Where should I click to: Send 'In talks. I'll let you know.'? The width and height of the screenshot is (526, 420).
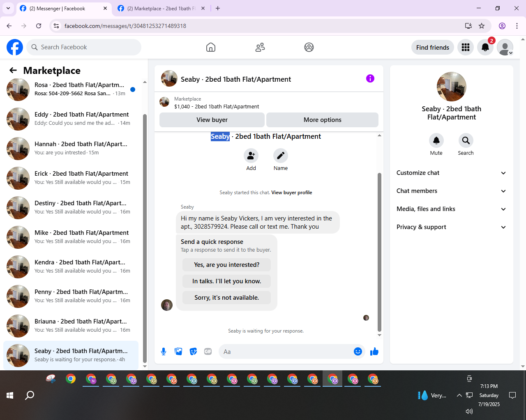227,281
